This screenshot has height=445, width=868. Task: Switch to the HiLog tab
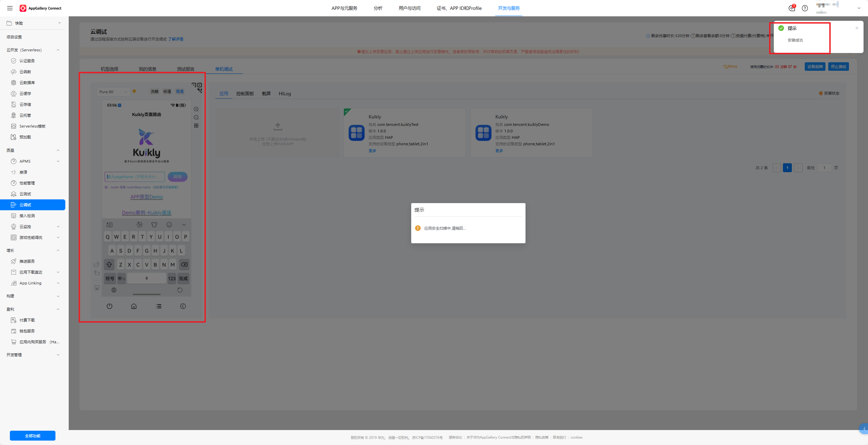285,94
